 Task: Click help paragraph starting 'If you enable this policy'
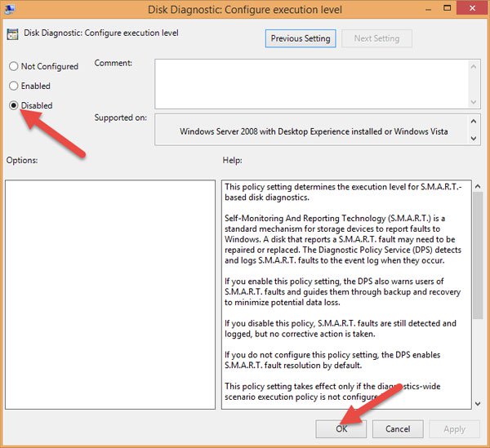(x=342, y=291)
